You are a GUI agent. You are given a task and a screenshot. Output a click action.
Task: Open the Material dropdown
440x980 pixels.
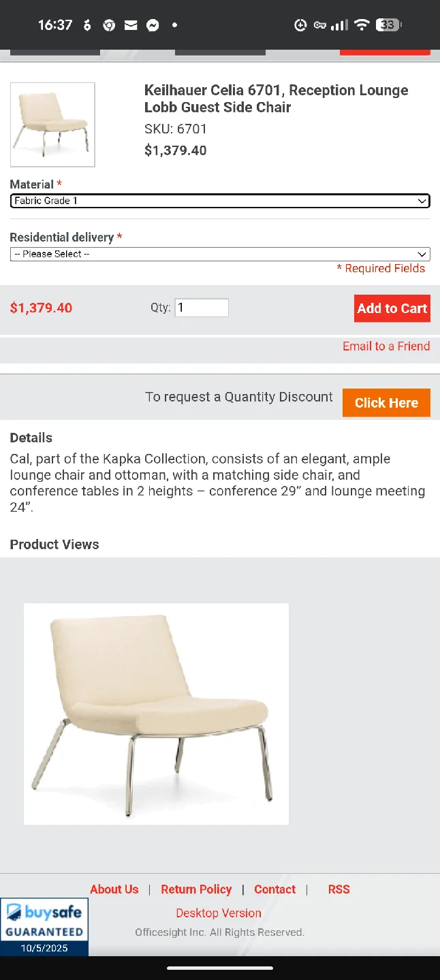[x=220, y=201]
